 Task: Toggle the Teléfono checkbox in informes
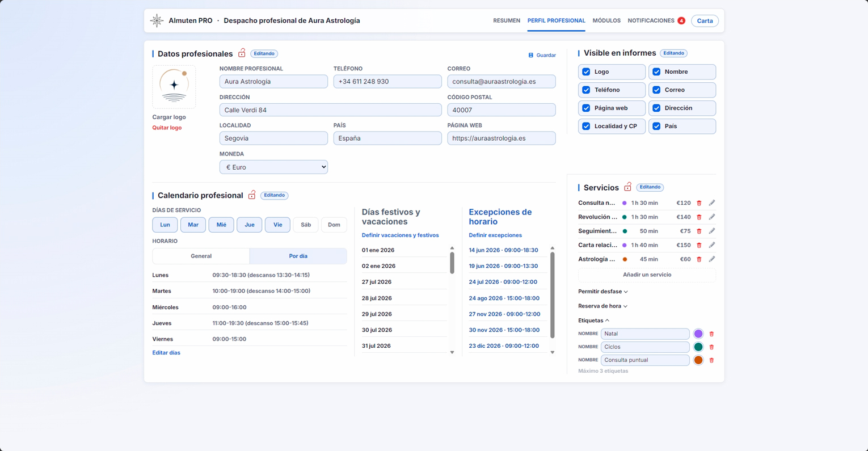586,90
